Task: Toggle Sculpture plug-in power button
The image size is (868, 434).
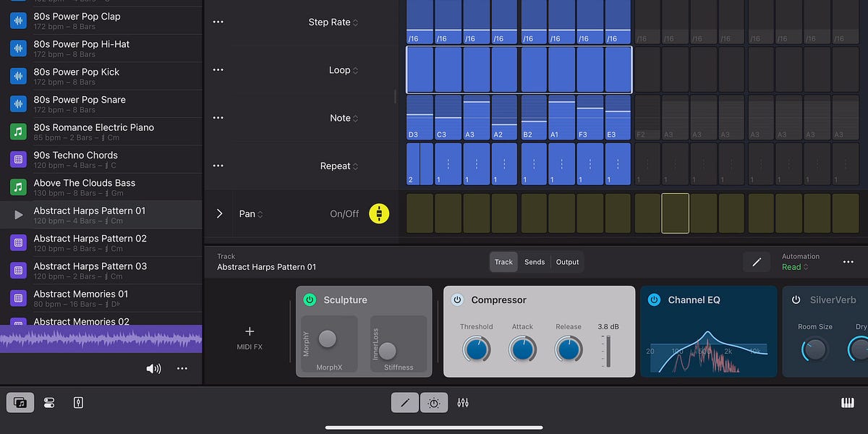Action: [310, 299]
